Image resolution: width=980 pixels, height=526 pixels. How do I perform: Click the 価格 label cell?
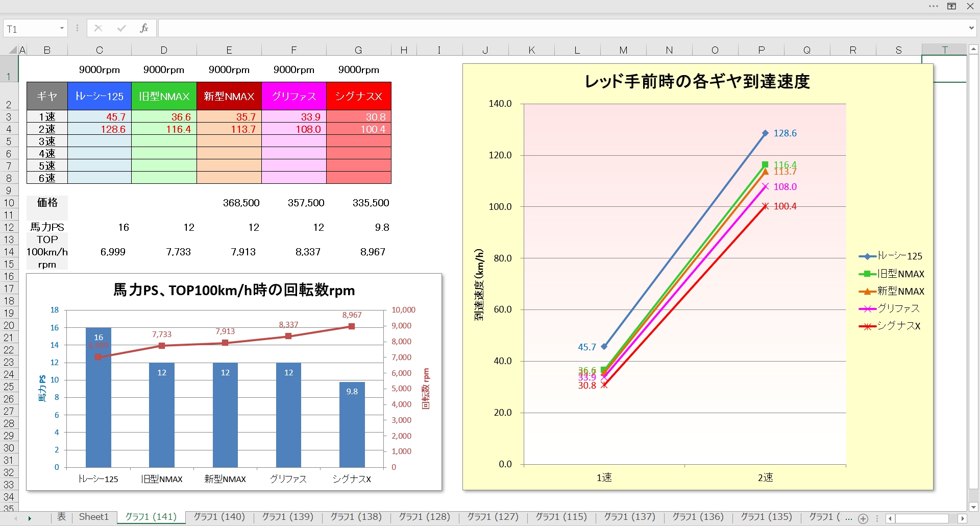(x=47, y=203)
